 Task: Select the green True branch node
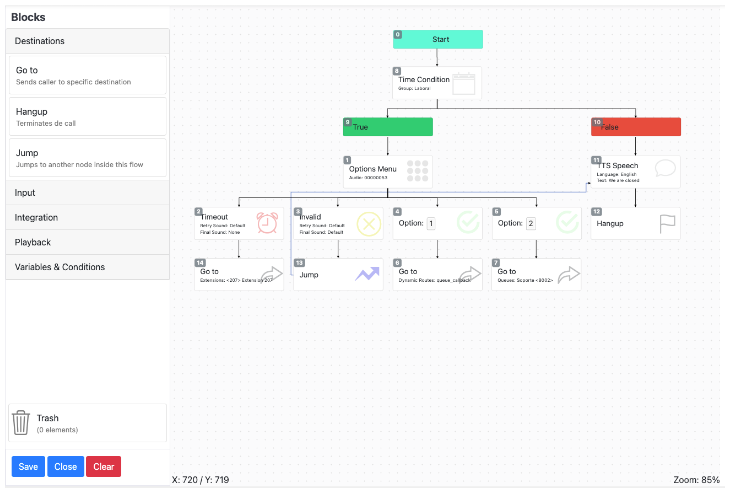click(x=388, y=127)
